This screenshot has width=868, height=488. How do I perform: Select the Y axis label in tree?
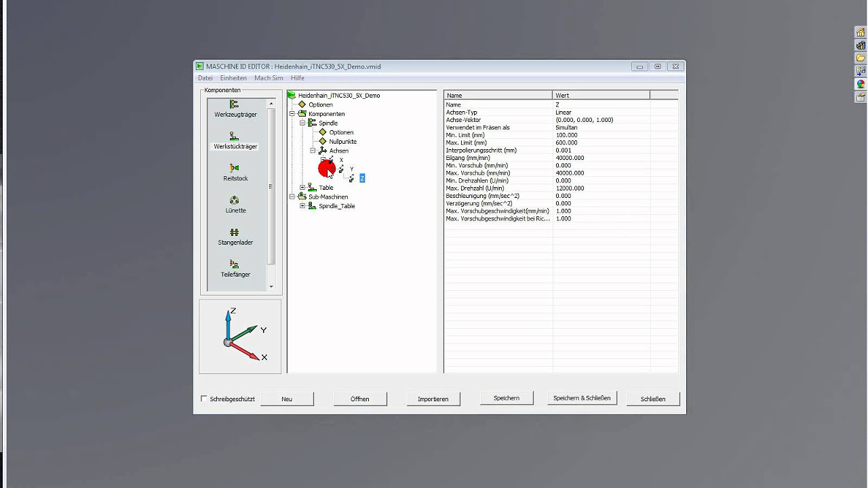tap(351, 169)
